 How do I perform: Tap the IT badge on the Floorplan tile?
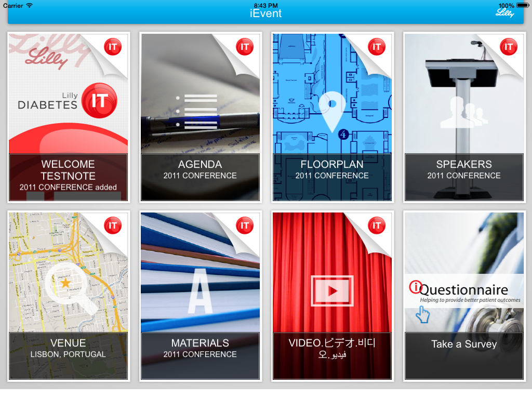[377, 47]
